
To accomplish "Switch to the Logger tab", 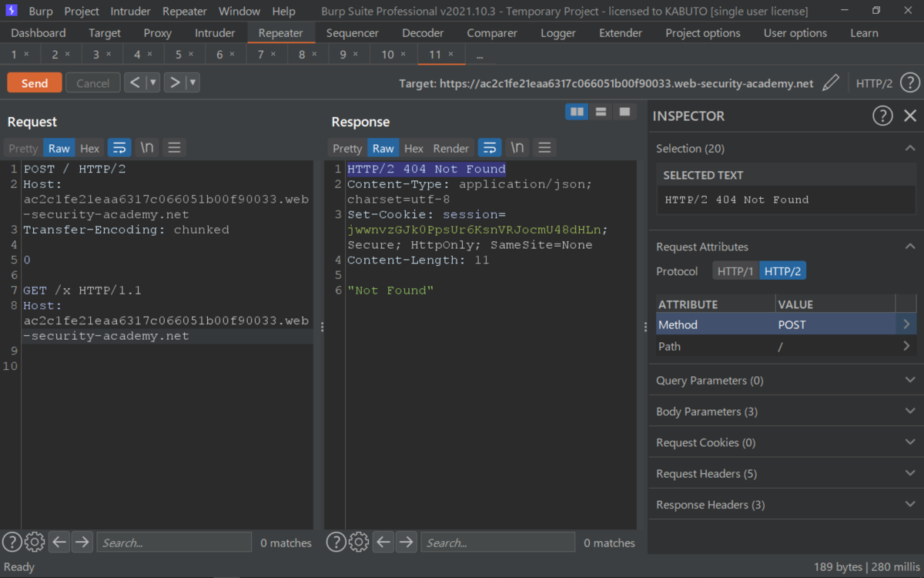I will [x=558, y=33].
